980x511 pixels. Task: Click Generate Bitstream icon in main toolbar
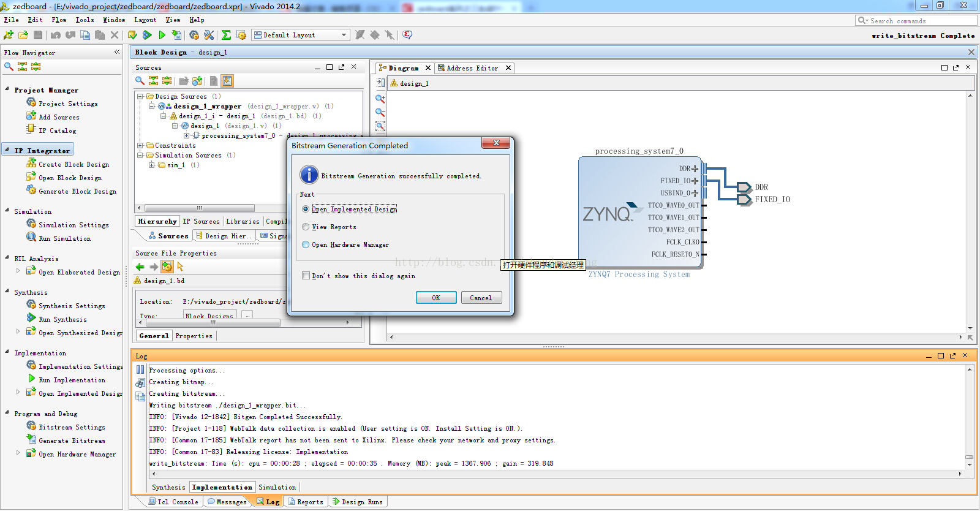click(x=176, y=35)
